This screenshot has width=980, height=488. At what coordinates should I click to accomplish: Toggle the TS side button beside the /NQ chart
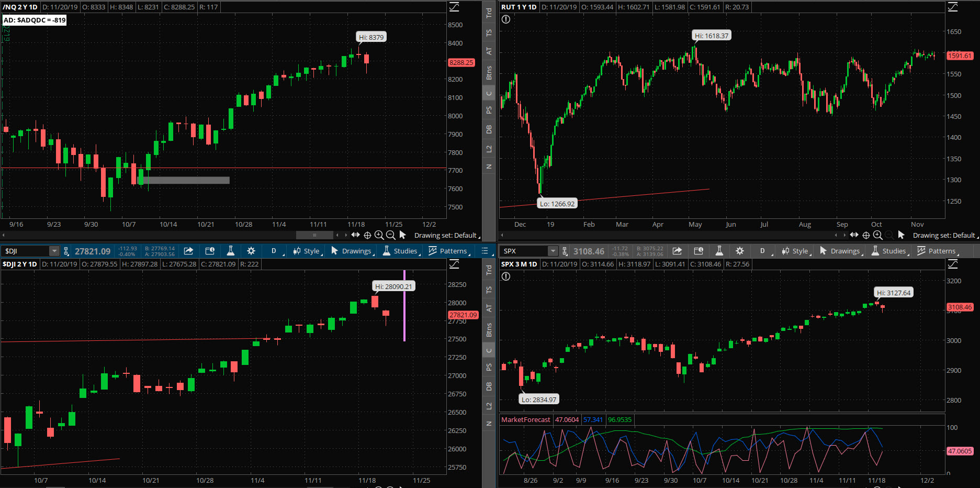coord(489,33)
